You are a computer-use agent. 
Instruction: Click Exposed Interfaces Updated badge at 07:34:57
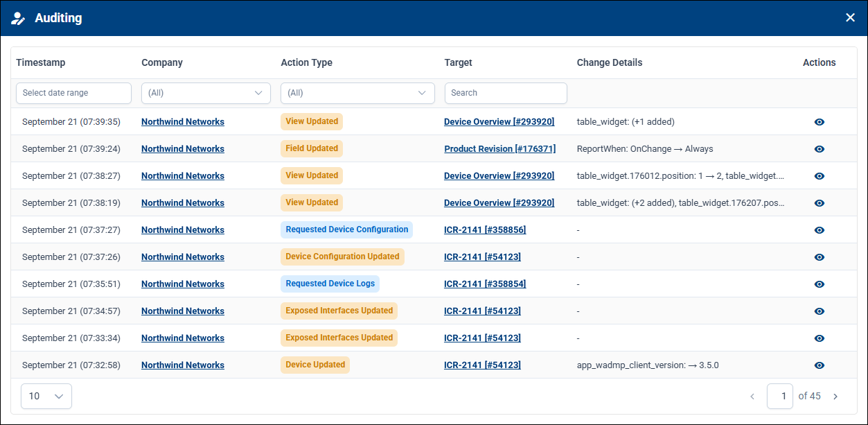click(339, 311)
